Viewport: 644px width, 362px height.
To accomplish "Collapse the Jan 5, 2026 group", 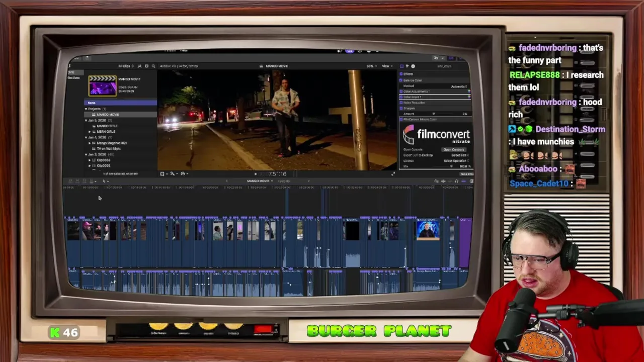I will coord(86,121).
